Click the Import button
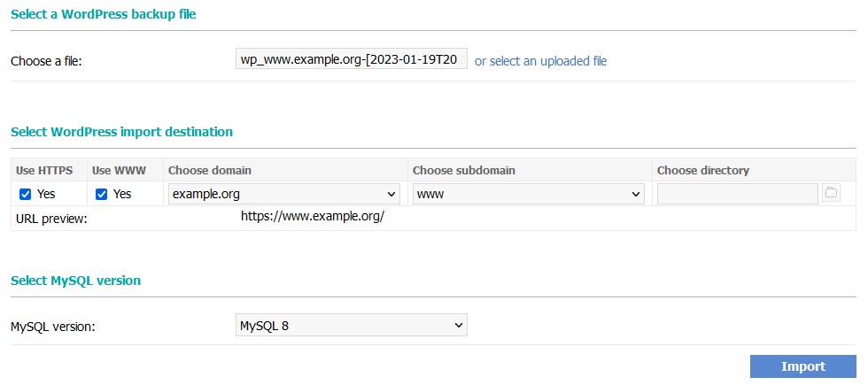The image size is (868, 385). (803, 366)
